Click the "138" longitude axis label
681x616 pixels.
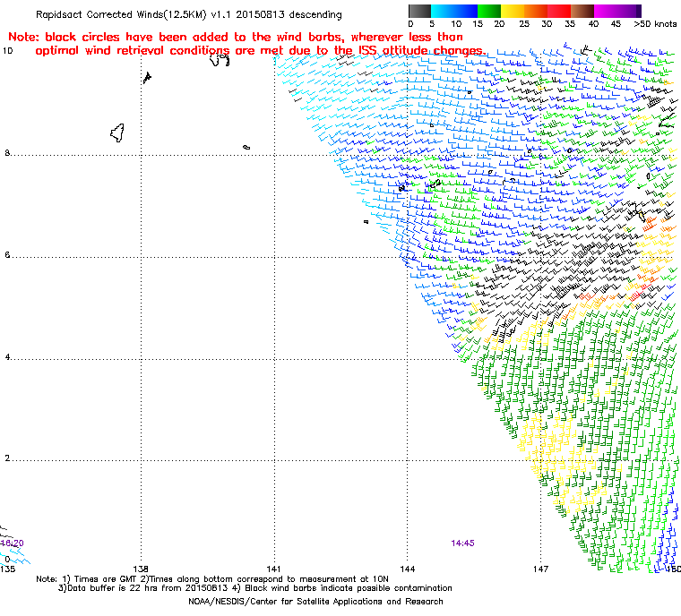tap(141, 569)
